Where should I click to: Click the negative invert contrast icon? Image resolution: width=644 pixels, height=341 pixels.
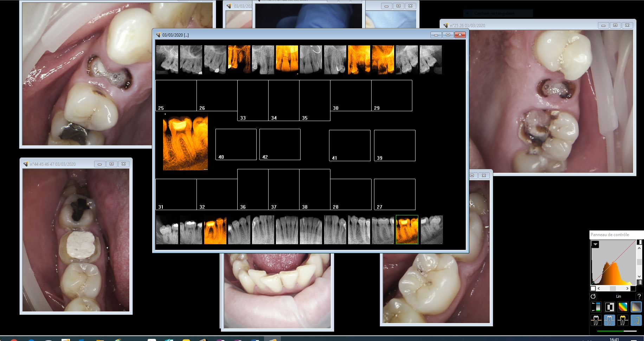click(609, 307)
